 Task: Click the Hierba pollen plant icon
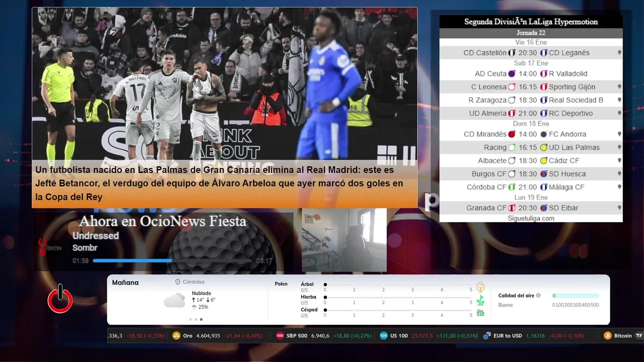tap(480, 300)
